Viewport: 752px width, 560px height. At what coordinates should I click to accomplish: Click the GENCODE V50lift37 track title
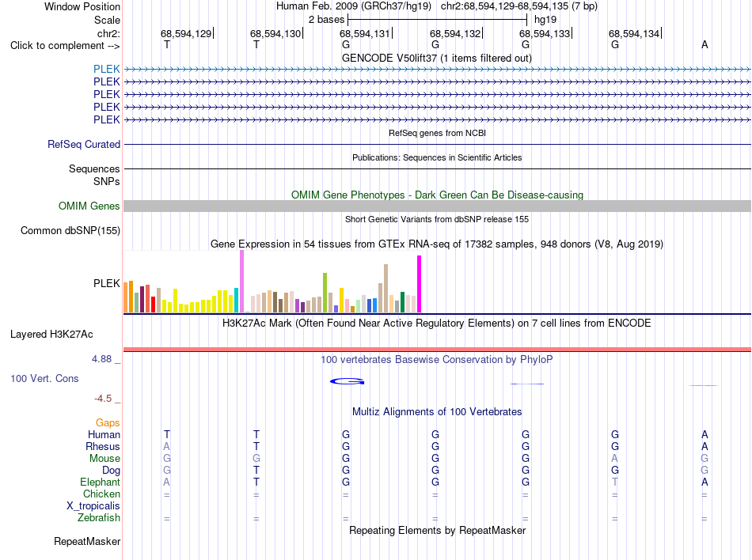(x=437, y=59)
